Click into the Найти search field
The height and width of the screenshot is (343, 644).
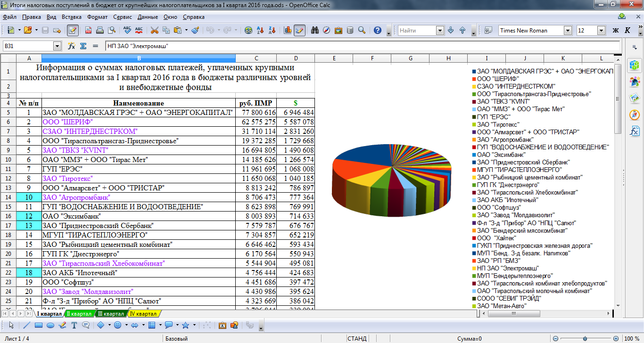pyautogui.click(x=417, y=30)
